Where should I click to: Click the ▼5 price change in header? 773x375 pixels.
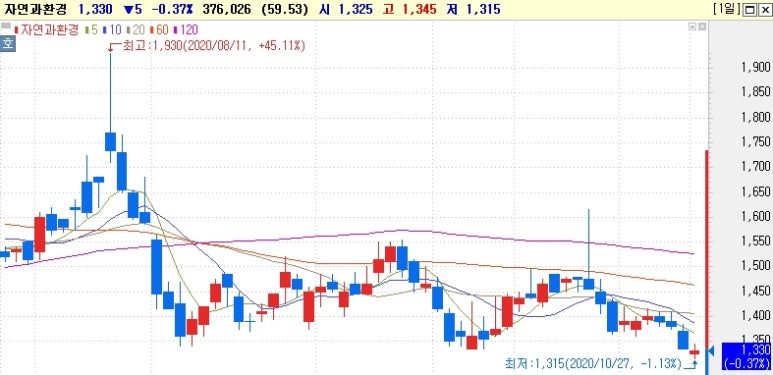tap(133, 9)
